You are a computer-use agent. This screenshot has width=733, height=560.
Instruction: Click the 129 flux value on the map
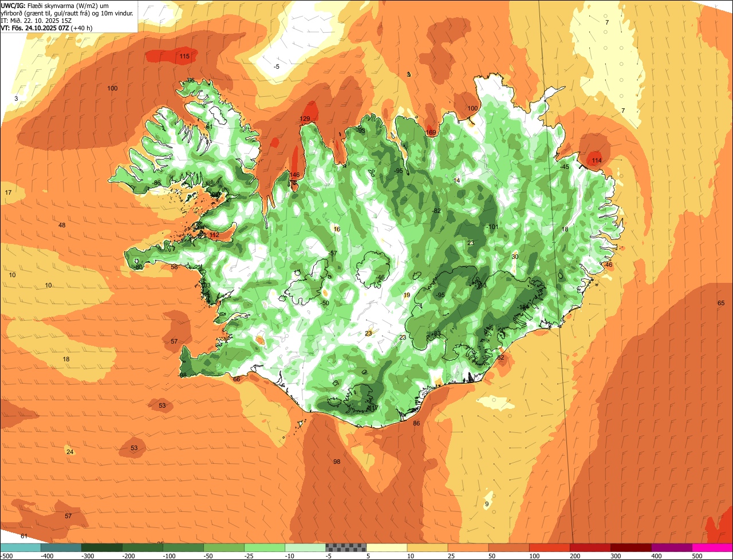coord(305,119)
